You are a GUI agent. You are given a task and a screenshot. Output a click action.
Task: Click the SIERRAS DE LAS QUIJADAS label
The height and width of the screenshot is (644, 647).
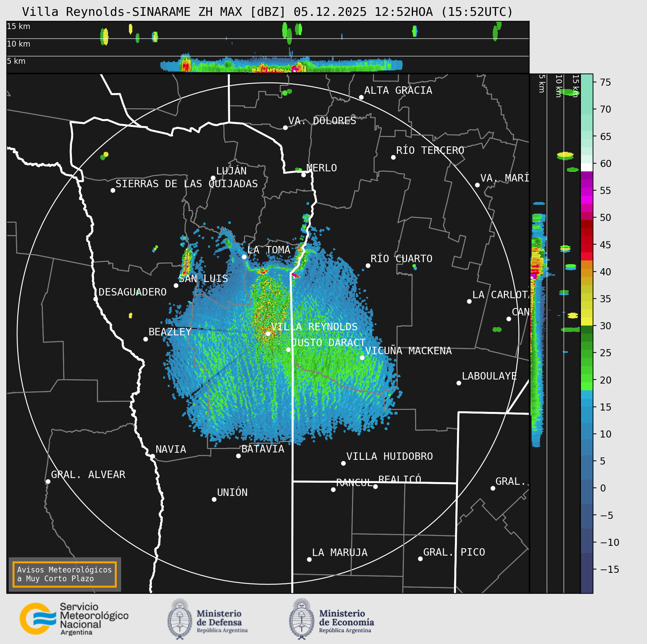[x=187, y=184]
